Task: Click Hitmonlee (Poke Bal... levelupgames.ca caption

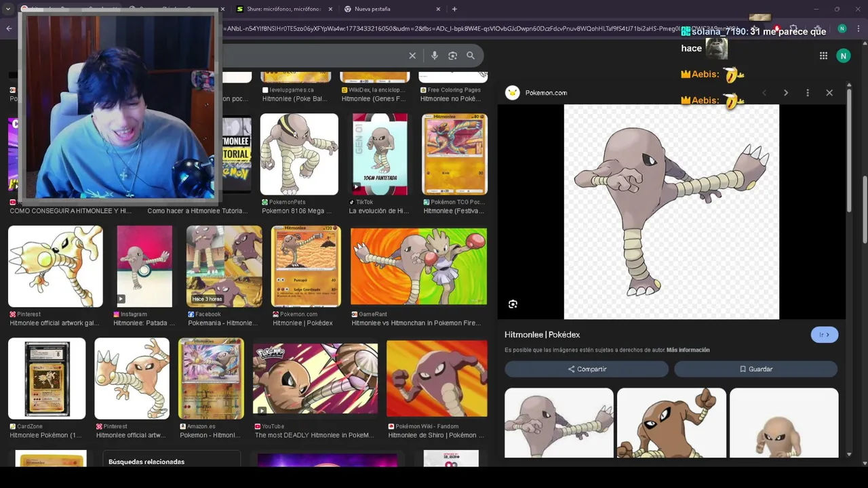Action: click(295, 99)
